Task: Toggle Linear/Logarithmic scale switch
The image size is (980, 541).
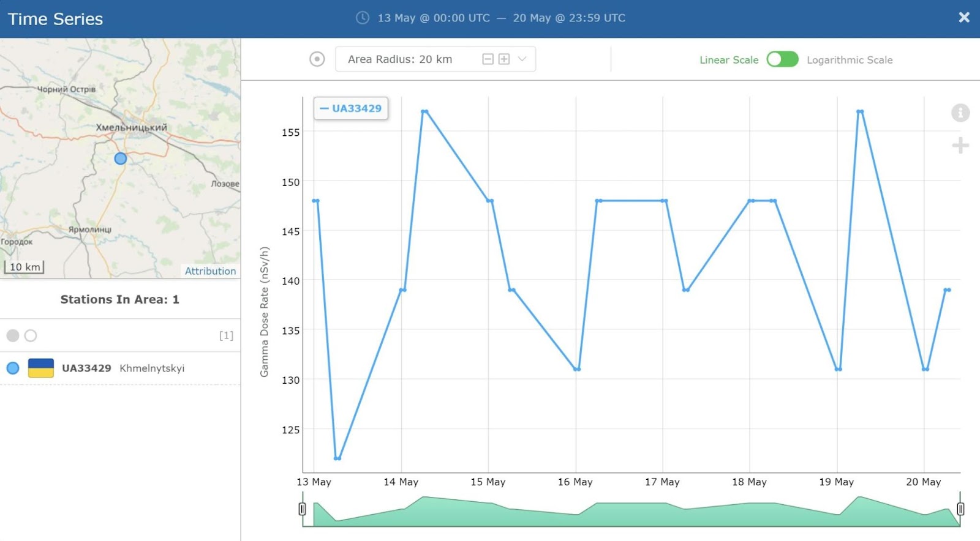Action: (x=782, y=59)
